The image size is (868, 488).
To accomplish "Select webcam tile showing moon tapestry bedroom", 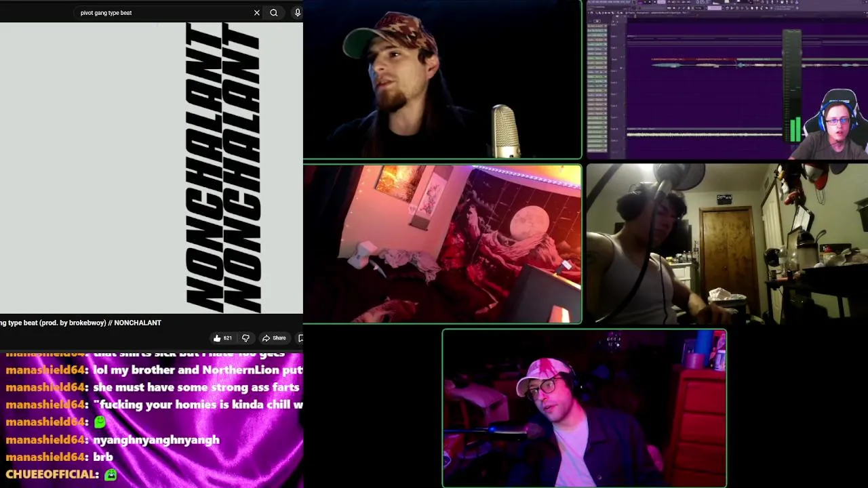I will (442, 244).
